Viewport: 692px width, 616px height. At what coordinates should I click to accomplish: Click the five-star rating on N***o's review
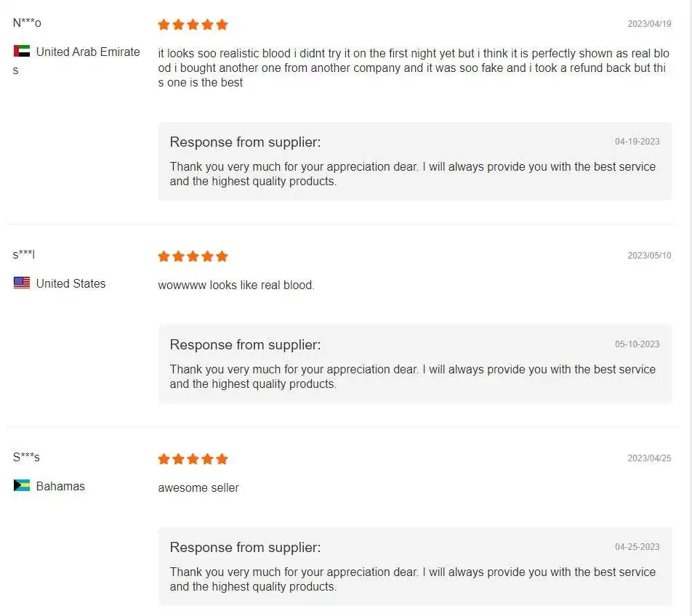(193, 25)
